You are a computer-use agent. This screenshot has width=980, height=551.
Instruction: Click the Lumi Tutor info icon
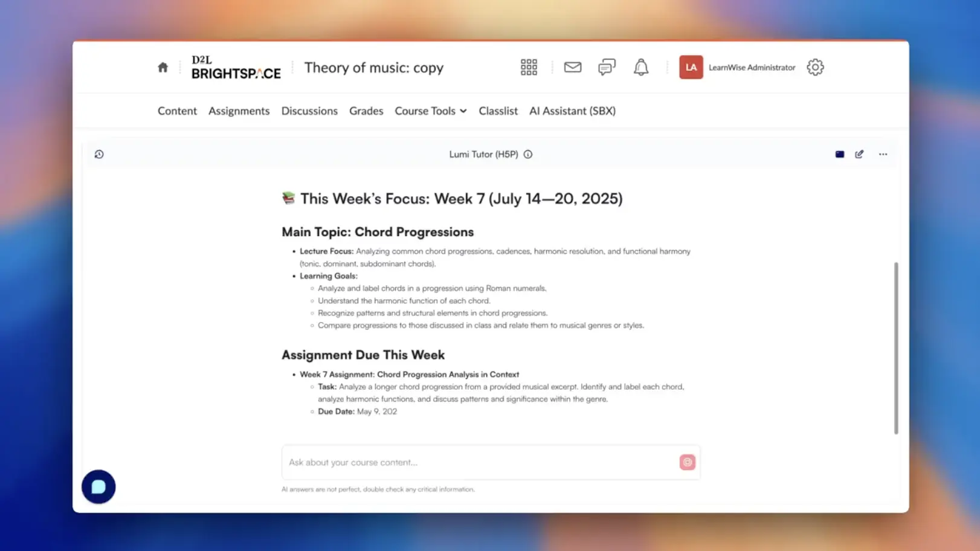pyautogui.click(x=528, y=154)
